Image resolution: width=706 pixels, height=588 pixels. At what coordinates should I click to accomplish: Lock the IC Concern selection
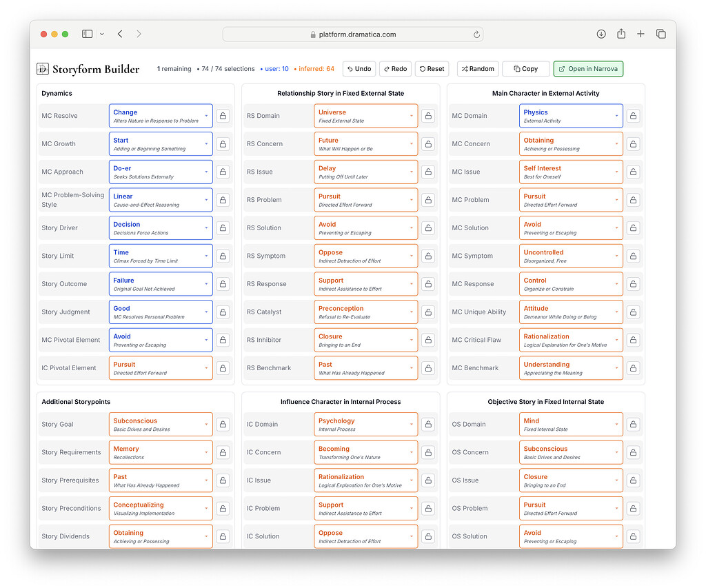pyautogui.click(x=428, y=452)
